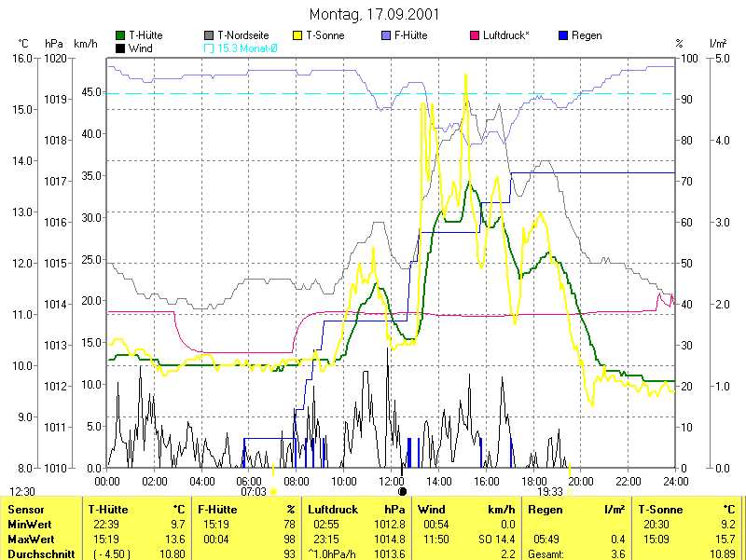Click the 12:00 label on the time axis

[x=392, y=481]
